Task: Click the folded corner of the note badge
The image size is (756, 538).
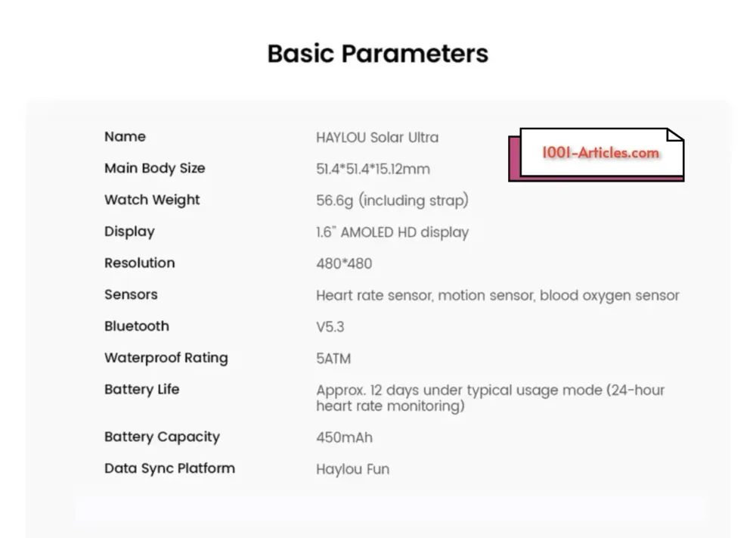Action: (675, 135)
